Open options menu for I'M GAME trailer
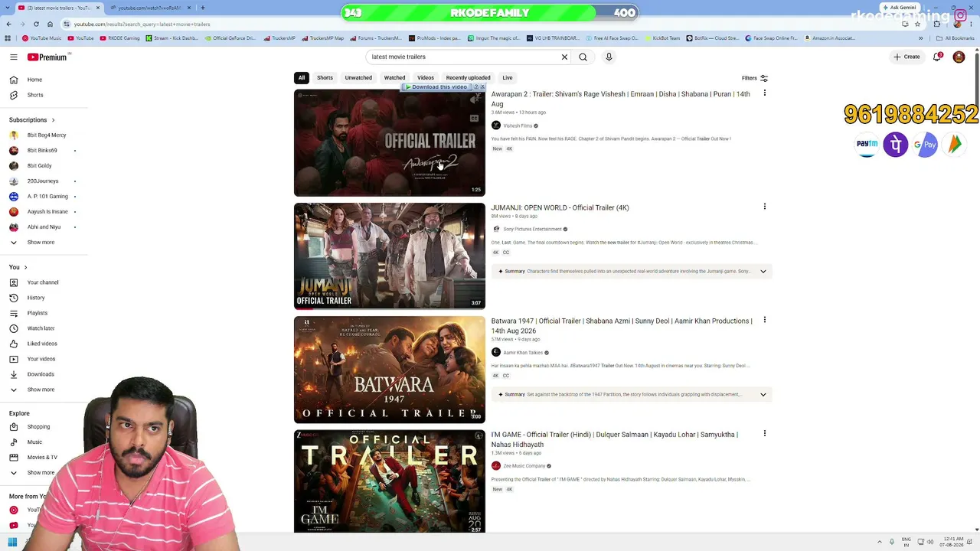This screenshot has width=980, height=551. tap(764, 433)
